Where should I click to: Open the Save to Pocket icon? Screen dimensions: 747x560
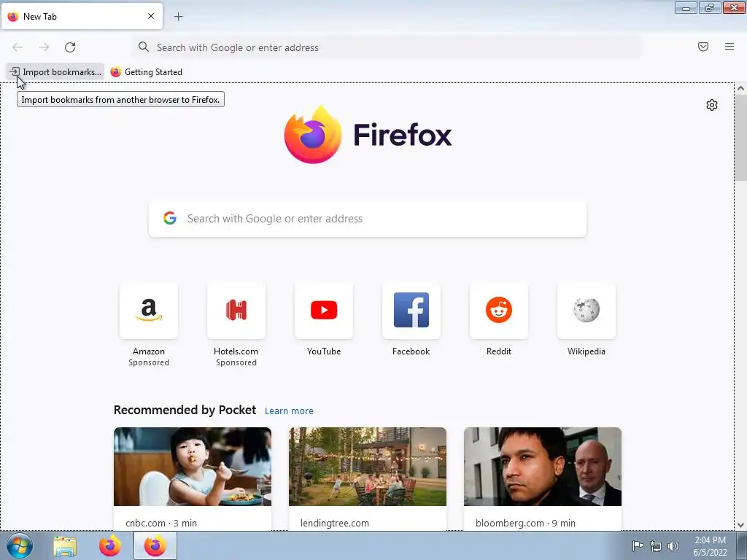pos(703,47)
